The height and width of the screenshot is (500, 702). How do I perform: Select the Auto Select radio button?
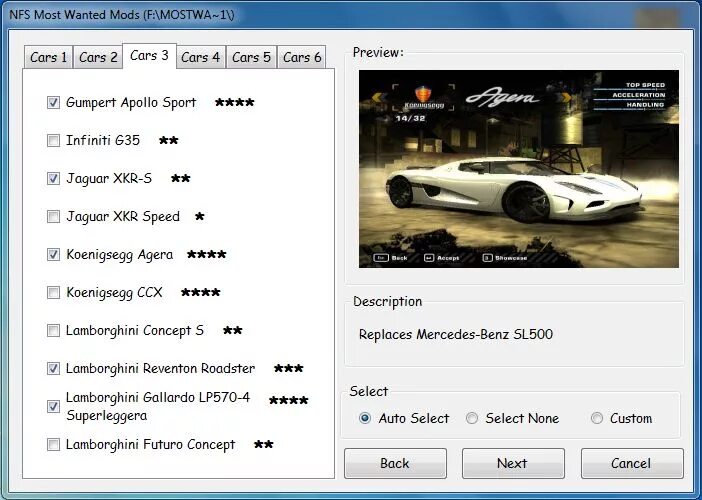coord(365,418)
